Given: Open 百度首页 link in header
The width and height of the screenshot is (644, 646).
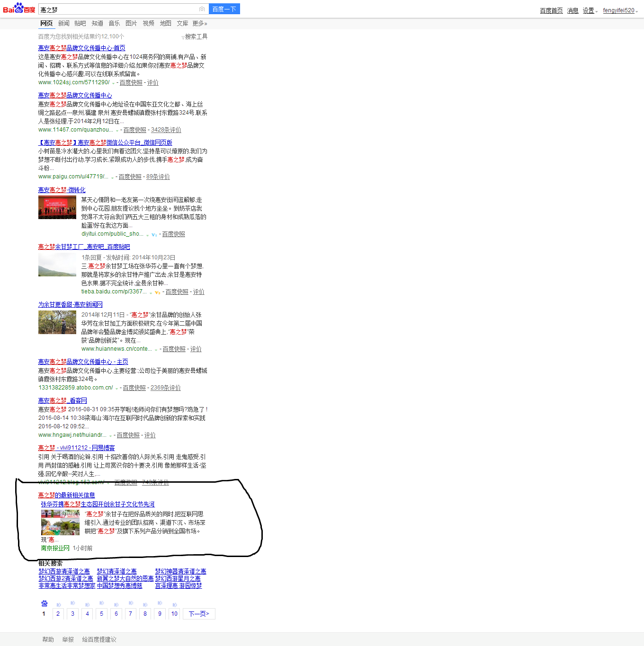Looking at the screenshot, I should (551, 10).
